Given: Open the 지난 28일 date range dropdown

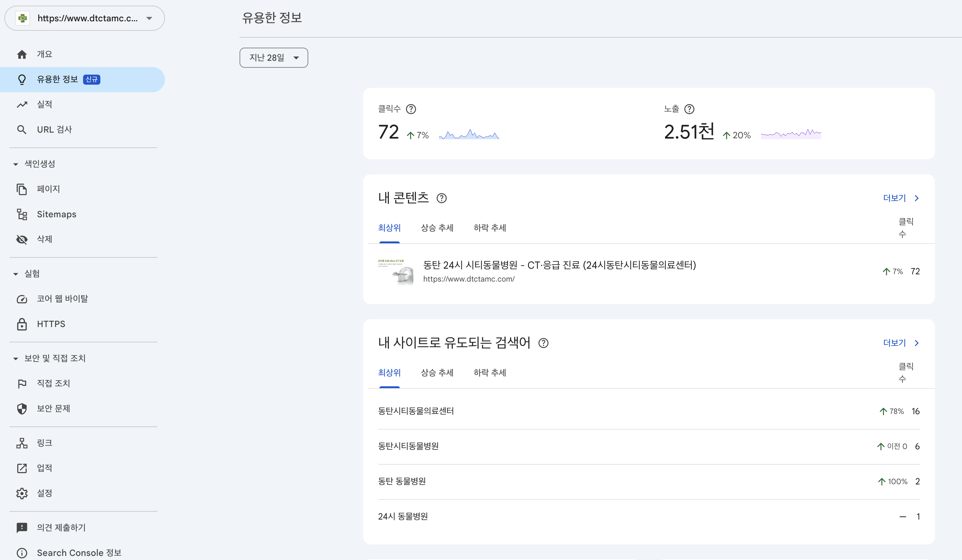Looking at the screenshot, I should pos(273,58).
